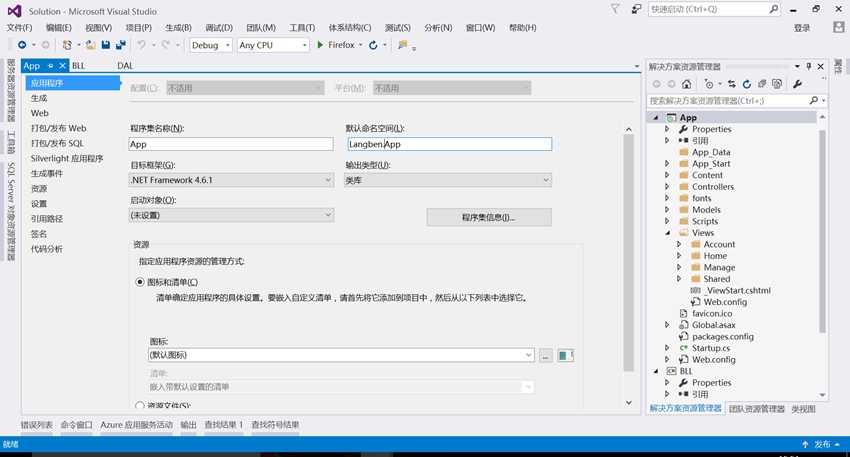Image resolution: width=850 pixels, height=457 pixels.
Task: Click the search magnifier in Solution Explorer search box
Action: (814, 101)
